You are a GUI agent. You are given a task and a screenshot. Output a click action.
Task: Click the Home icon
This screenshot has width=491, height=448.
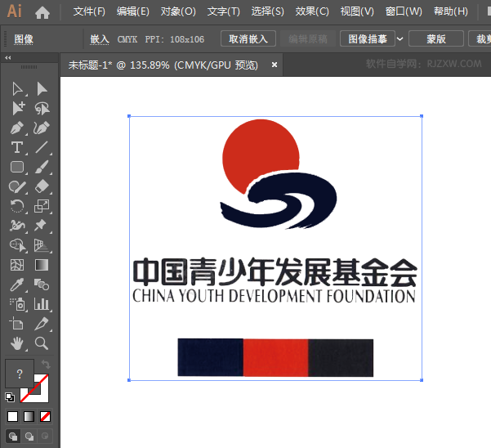pos(42,12)
